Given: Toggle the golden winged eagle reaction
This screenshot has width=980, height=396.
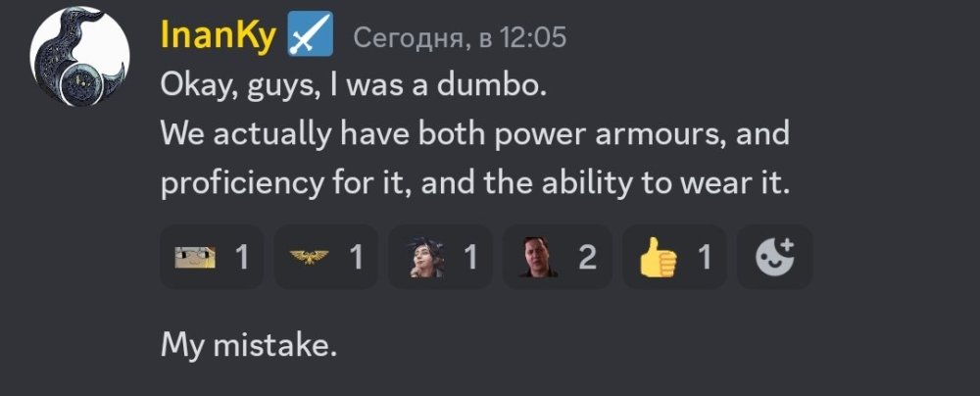Looking at the screenshot, I should 325,257.
